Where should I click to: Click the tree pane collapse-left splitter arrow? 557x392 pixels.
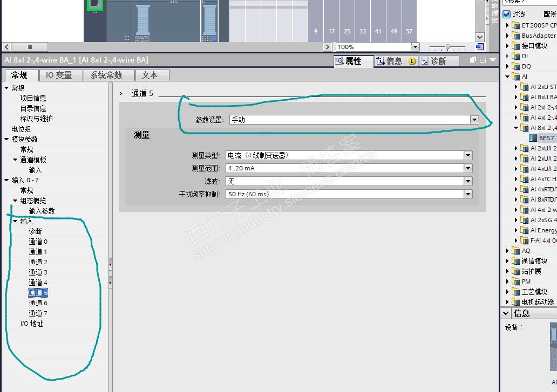(111, 264)
